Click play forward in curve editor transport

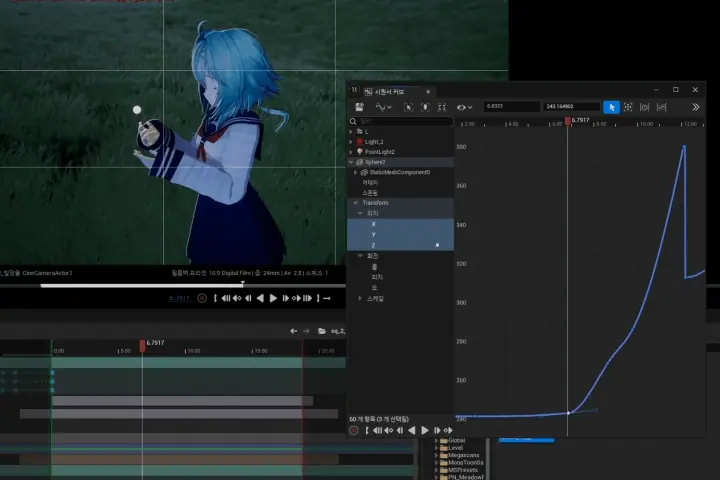click(x=425, y=430)
